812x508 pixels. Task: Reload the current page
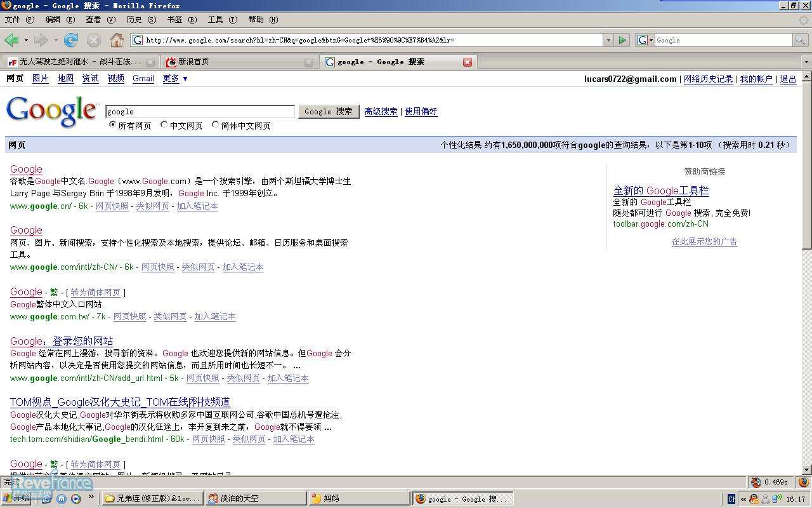(x=71, y=40)
